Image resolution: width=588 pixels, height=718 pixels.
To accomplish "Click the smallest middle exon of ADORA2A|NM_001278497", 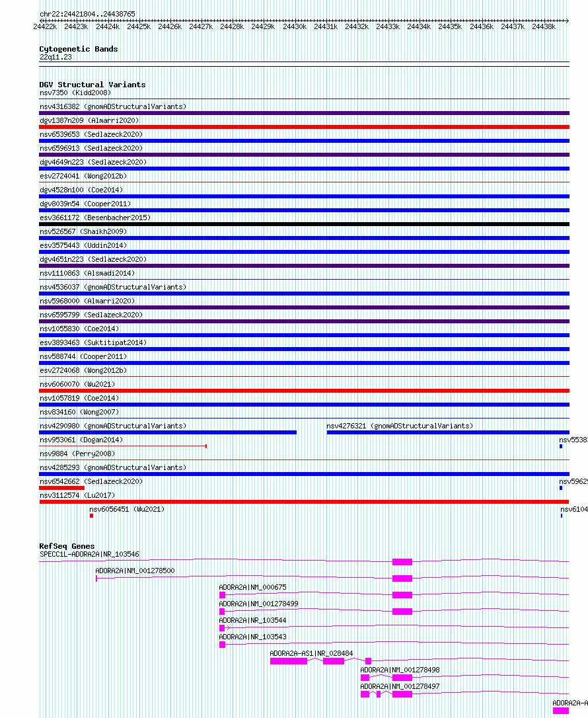I will (379, 694).
